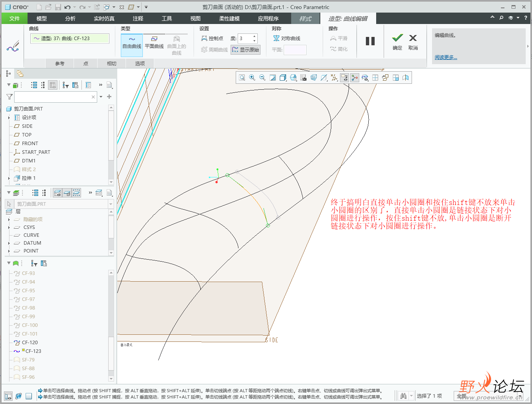
Task: Click the Style feature curve icon
Action: pyautogui.click(x=13, y=46)
